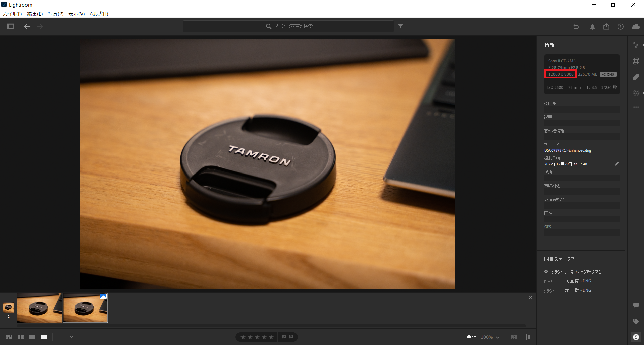Expand the 100% zoom dropdown

(490, 337)
